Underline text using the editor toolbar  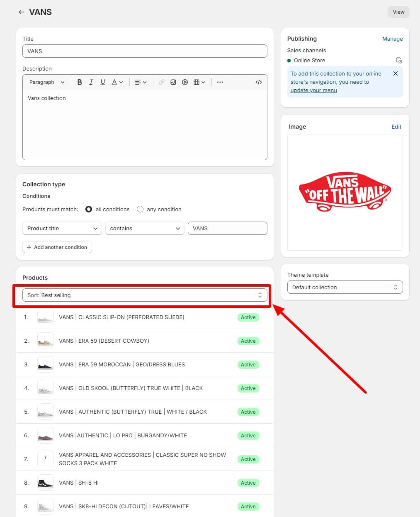pos(102,82)
